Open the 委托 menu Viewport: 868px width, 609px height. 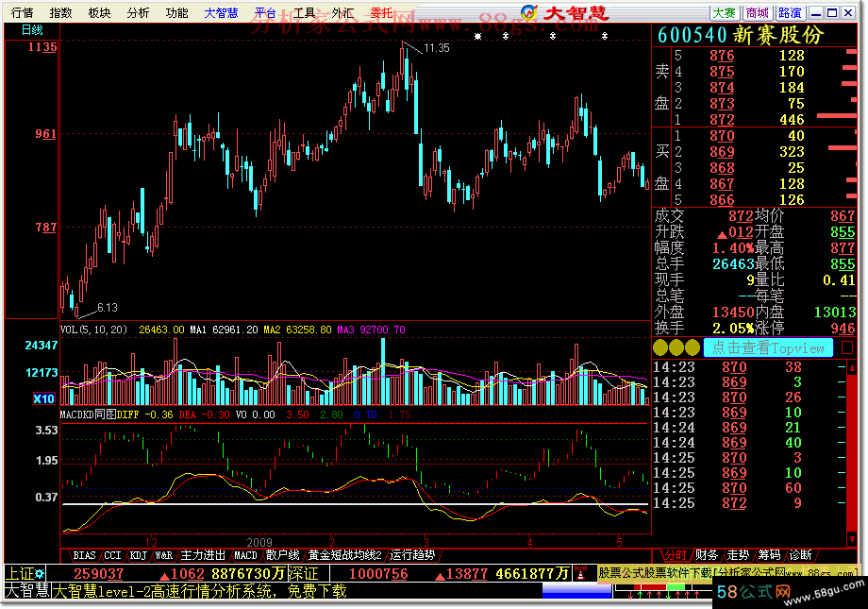381,12
